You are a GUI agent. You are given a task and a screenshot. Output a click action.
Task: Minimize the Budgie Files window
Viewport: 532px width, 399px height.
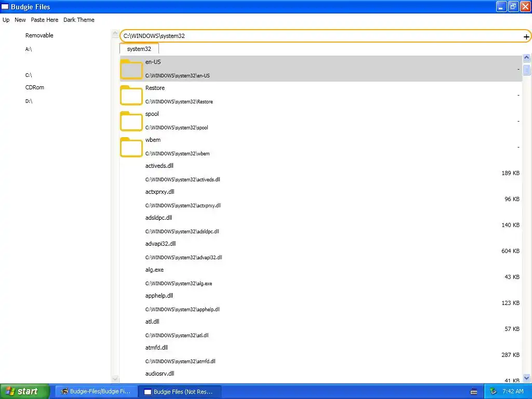(501, 6)
